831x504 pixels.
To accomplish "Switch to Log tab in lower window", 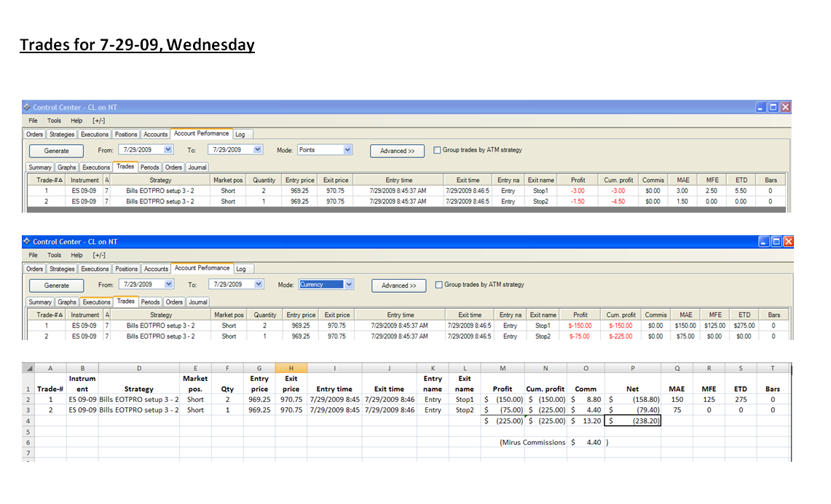I will pos(242,269).
